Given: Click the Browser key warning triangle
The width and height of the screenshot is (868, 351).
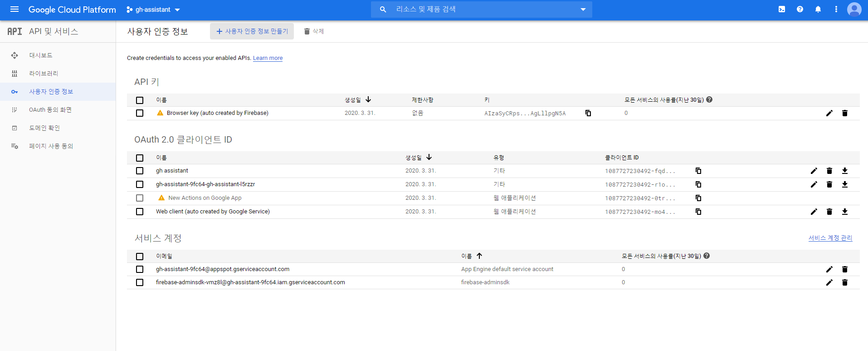Looking at the screenshot, I should (x=160, y=113).
